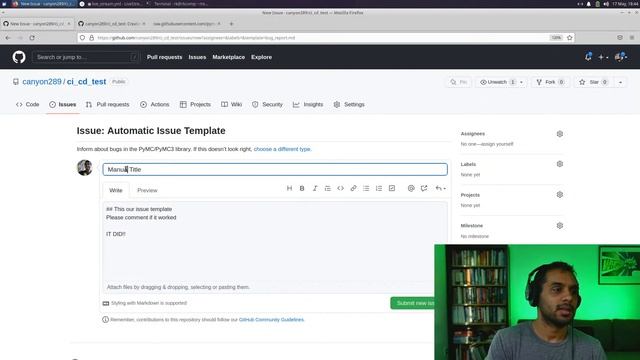Click the site padlock icon in address bar
This screenshot has width=640, height=360.
coord(91,38)
